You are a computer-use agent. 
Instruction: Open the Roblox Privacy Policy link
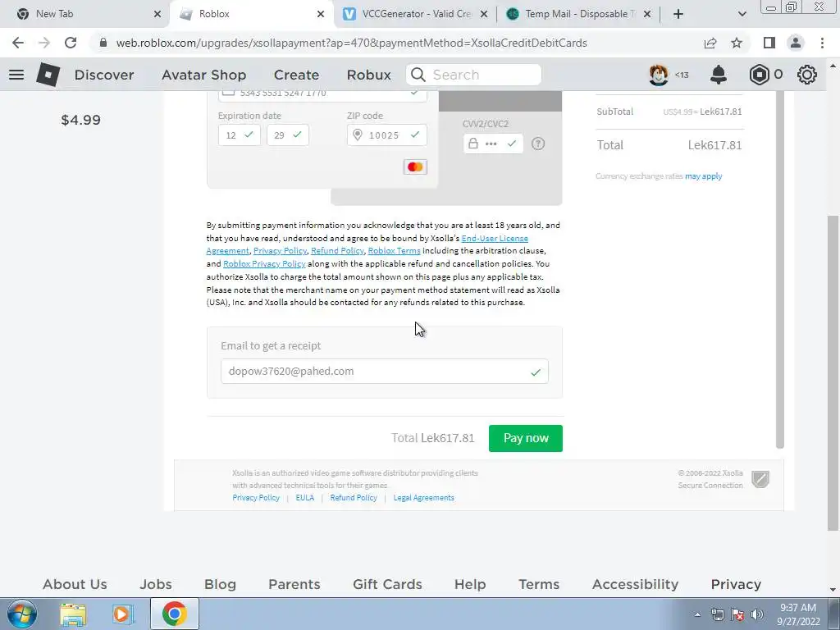(264, 263)
